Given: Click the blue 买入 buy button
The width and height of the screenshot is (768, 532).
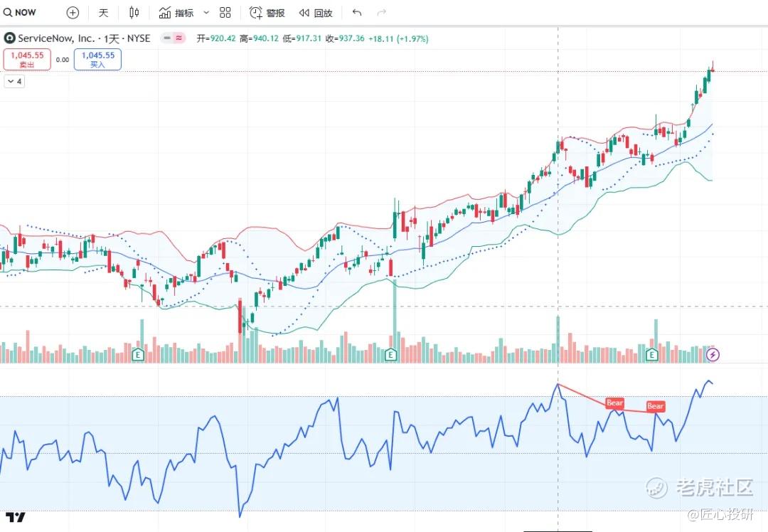Looking at the screenshot, I should (x=97, y=60).
